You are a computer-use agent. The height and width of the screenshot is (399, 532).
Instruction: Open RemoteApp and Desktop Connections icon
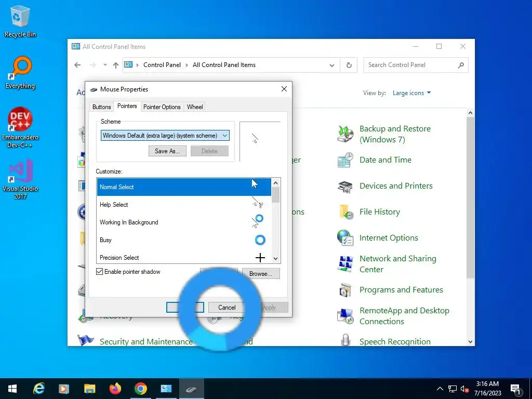tap(345, 316)
